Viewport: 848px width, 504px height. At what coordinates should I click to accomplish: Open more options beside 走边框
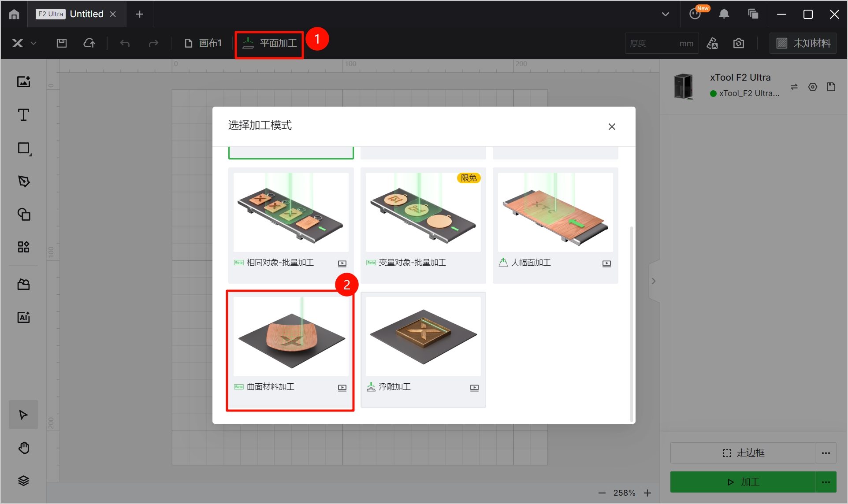coord(826,453)
